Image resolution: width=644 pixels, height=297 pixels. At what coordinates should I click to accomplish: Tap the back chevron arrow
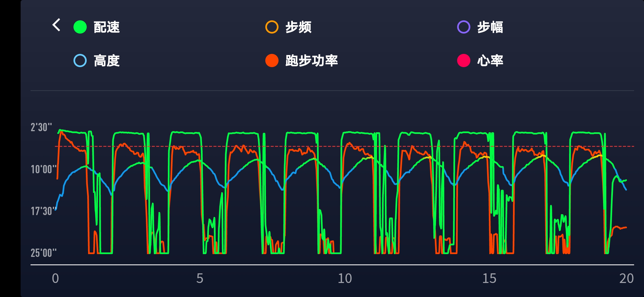click(56, 25)
